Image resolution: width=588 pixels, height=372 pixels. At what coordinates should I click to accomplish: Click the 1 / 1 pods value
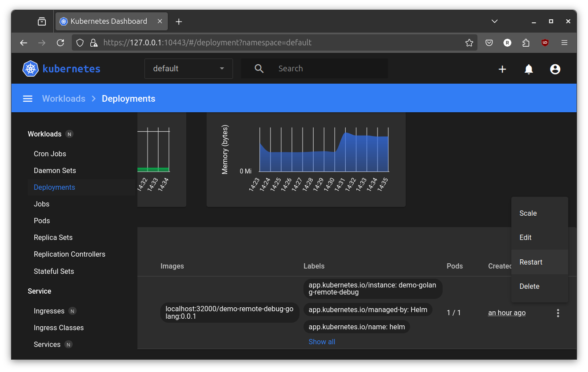tap(454, 313)
